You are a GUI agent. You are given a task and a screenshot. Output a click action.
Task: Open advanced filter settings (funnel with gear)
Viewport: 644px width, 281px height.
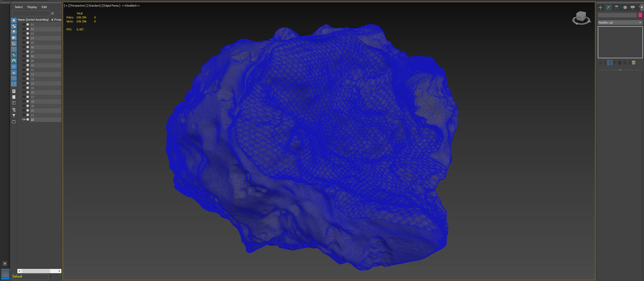[14, 110]
